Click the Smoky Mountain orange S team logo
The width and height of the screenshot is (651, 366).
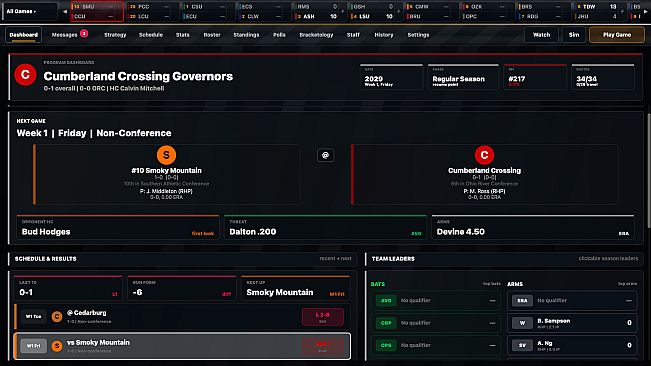click(166, 155)
